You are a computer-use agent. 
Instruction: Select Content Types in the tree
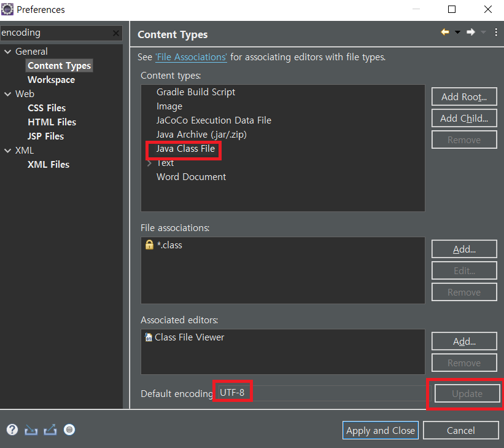59,66
